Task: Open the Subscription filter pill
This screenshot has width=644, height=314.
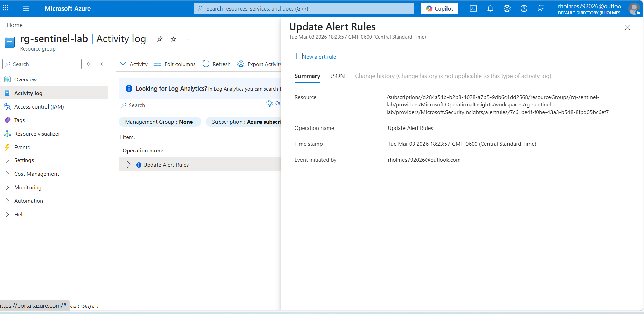Action: tap(243, 122)
